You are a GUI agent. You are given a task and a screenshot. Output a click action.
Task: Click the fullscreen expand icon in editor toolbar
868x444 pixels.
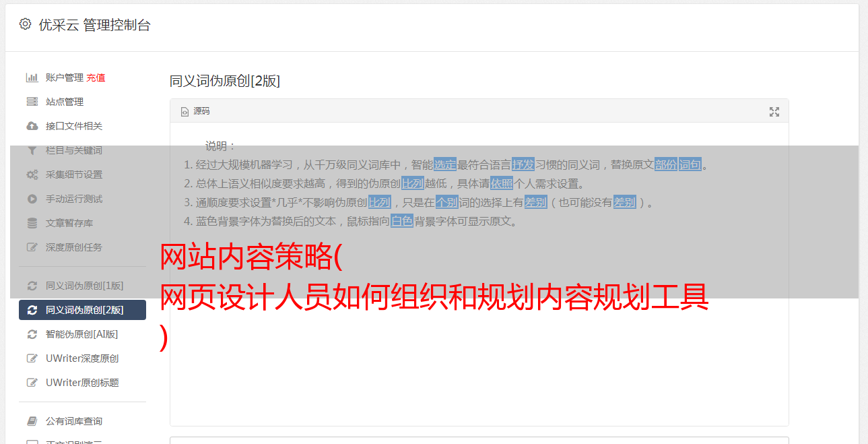(x=774, y=112)
